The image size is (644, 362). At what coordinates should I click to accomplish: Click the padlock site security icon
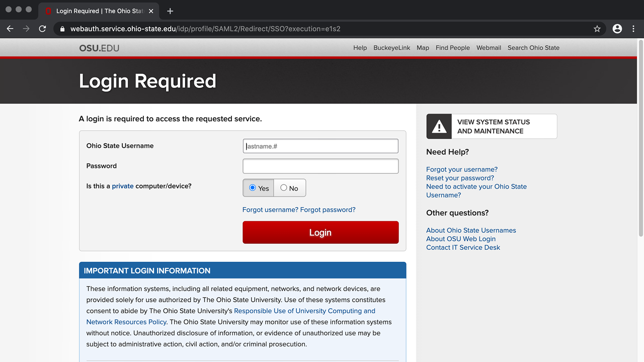coord(62,29)
